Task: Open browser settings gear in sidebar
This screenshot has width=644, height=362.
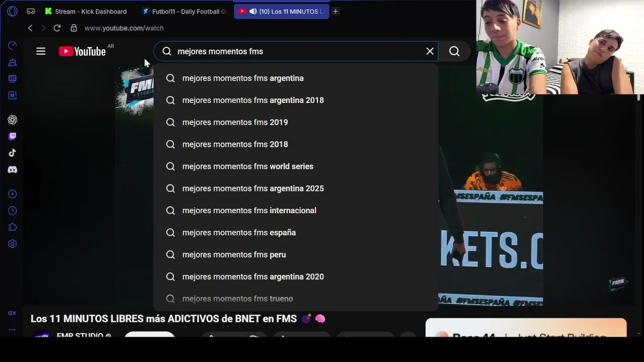Action: [x=13, y=244]
